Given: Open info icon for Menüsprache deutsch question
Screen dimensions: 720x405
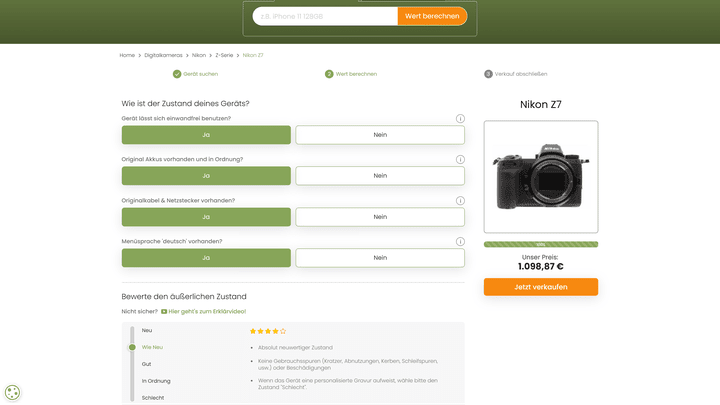Looking at the screenshot, I should 460,242.
